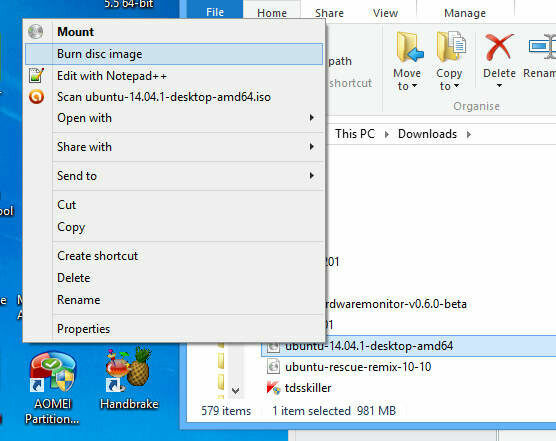This screenshot has height=441, width=556.
Task: Open the File tab in Explorer
Action: (x=215, y=12)
